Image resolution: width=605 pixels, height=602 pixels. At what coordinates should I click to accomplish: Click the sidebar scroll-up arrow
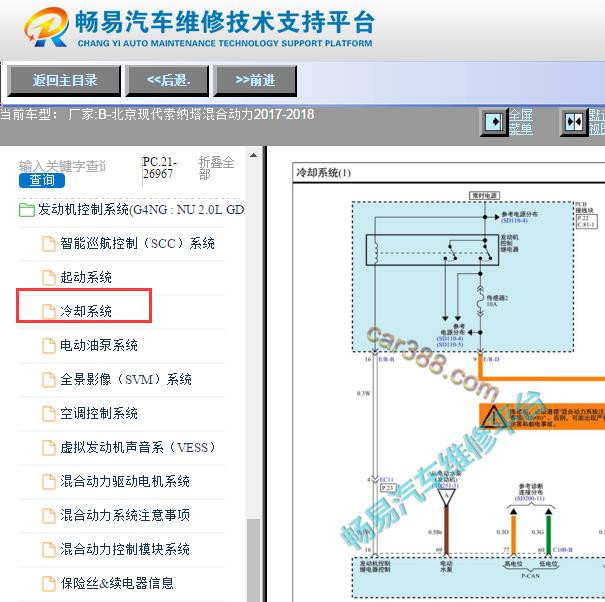(253, 156)
